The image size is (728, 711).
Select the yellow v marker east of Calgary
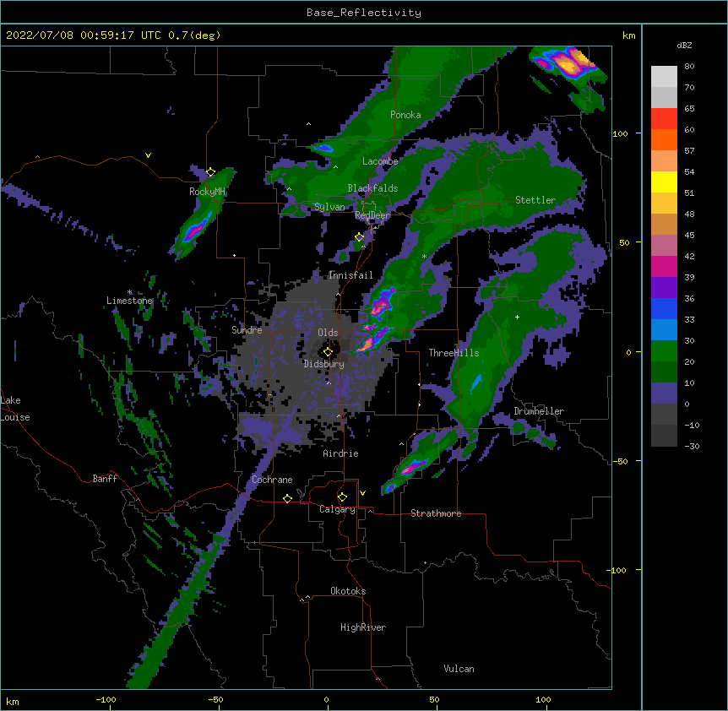(x=362, y=493)
